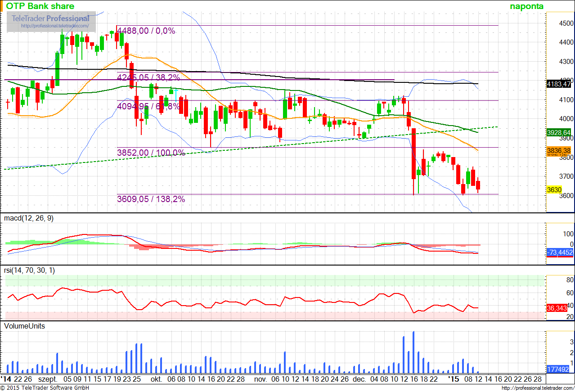575x392 pixels.
Task: Click the red 36,343 RSI value tag
Action: coord(557,308)
